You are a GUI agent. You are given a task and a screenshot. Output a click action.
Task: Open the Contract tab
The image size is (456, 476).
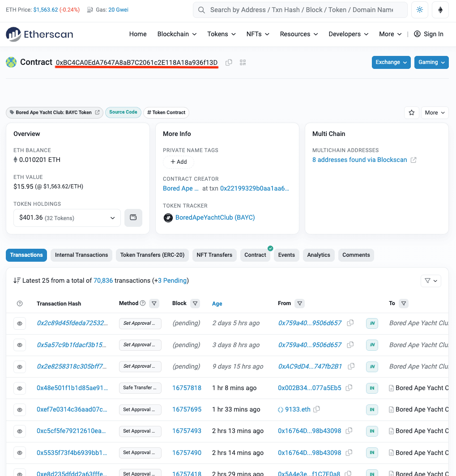256,255
